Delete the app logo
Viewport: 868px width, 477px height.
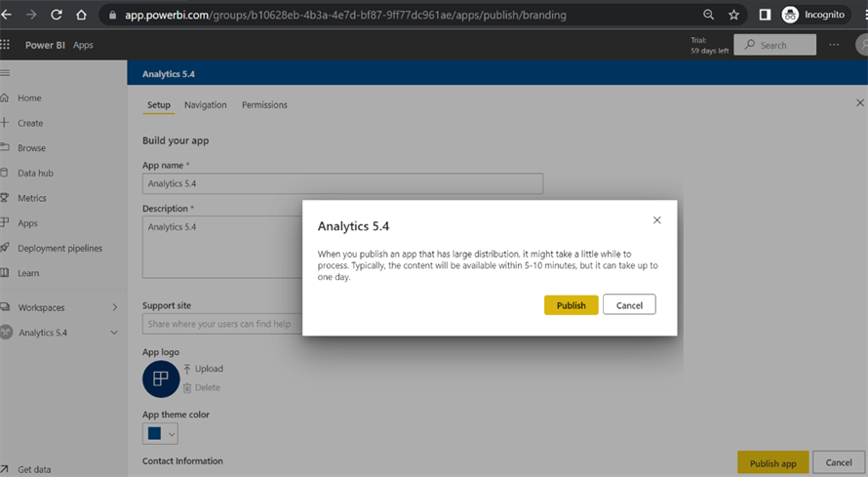point(202,387)
